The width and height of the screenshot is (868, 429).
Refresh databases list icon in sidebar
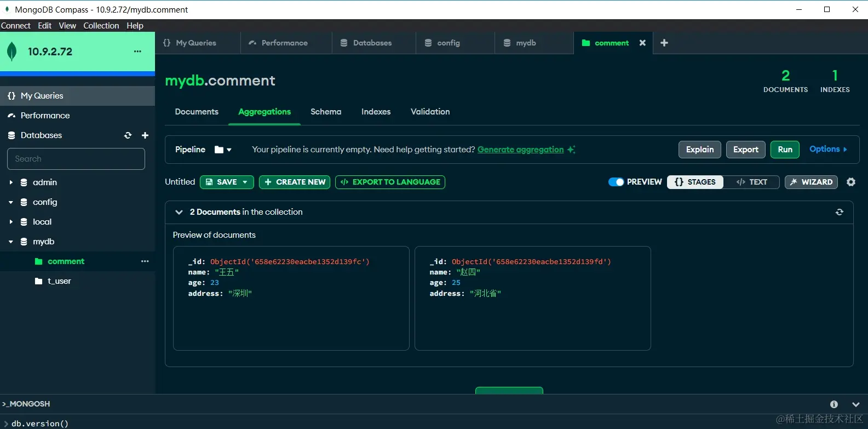tap(128, 135)
